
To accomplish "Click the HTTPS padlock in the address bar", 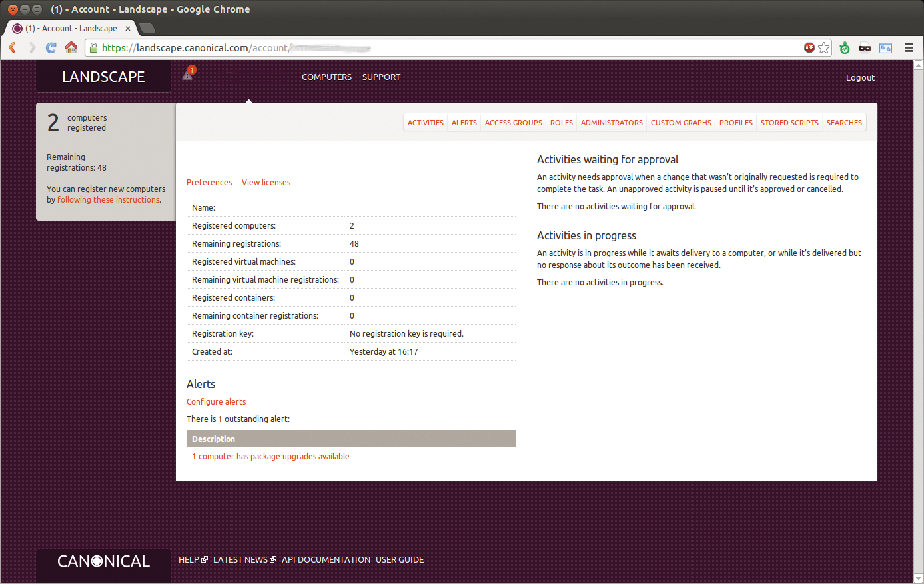I will (93, 47).
